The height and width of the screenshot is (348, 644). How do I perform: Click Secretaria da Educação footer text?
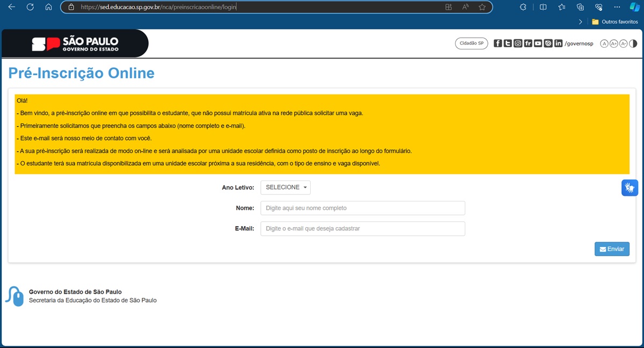click(x=93, y=301)
